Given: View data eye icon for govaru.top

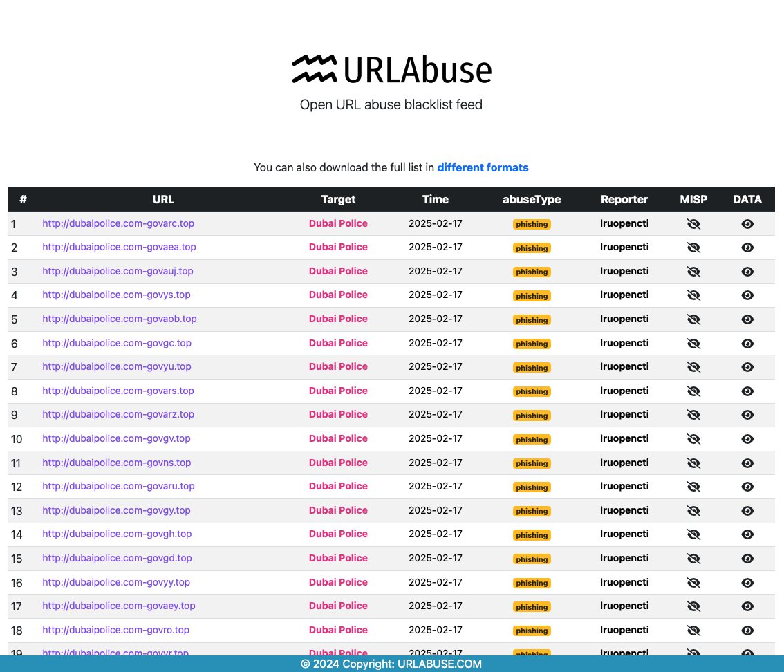Looking at the screenshot, I should click(747, 487).
